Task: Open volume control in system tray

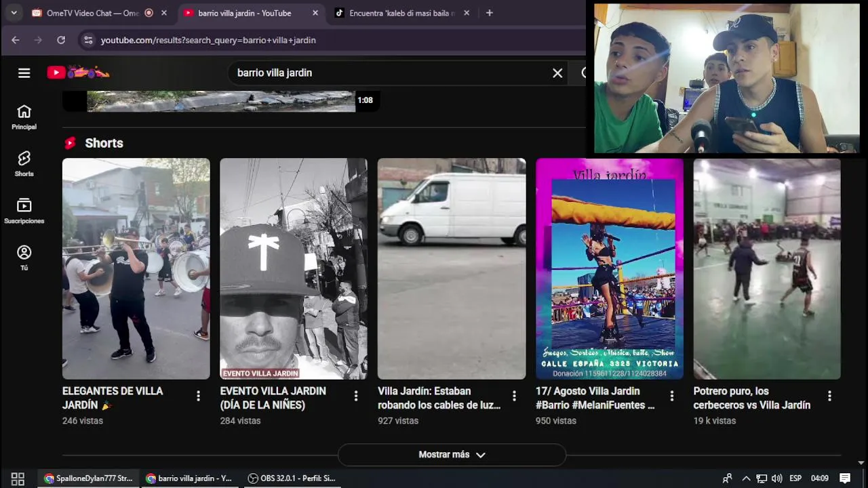Action: point(776,479)
